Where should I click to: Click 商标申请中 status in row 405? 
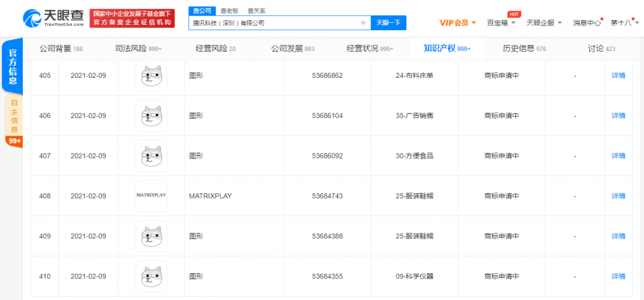502,76
